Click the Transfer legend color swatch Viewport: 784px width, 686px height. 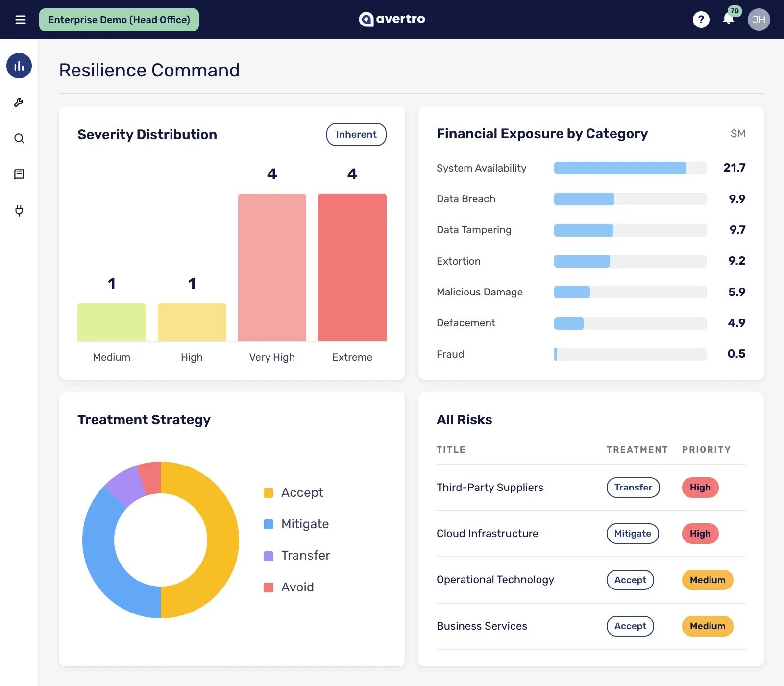click(269, 556)
